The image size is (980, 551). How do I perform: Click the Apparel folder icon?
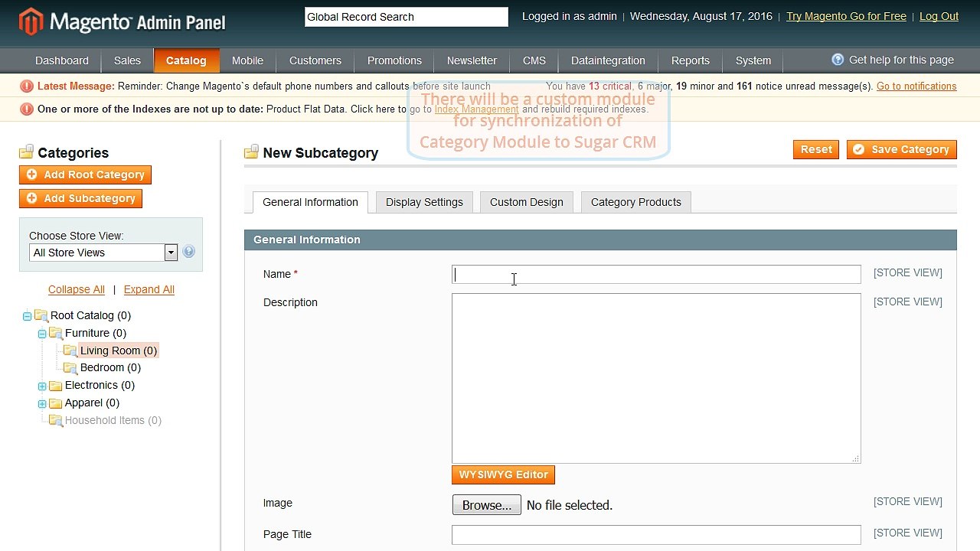coord(56,403)
